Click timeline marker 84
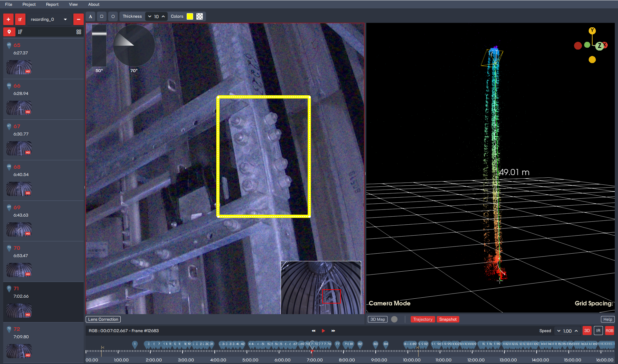This screenshot has width=618, height=364. tap(386, 344)
